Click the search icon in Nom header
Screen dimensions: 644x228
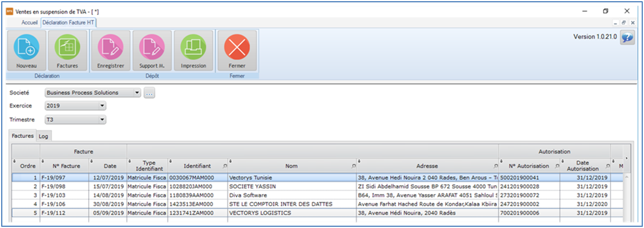click(353, 166)
